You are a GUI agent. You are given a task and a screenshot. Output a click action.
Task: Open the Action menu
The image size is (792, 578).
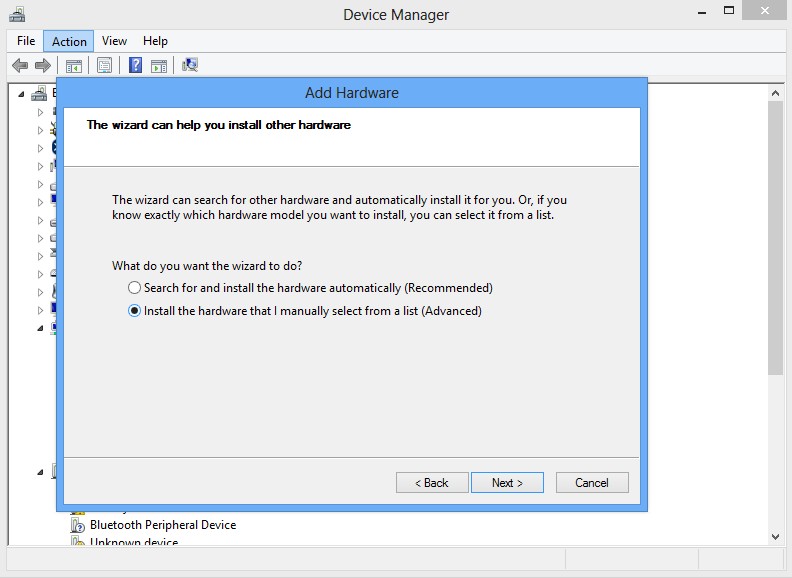click(69, 41)
